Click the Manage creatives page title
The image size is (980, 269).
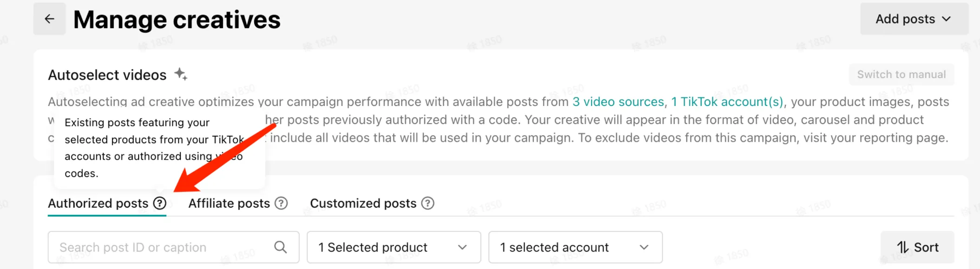pyautogui.click(x=177, y=20)
